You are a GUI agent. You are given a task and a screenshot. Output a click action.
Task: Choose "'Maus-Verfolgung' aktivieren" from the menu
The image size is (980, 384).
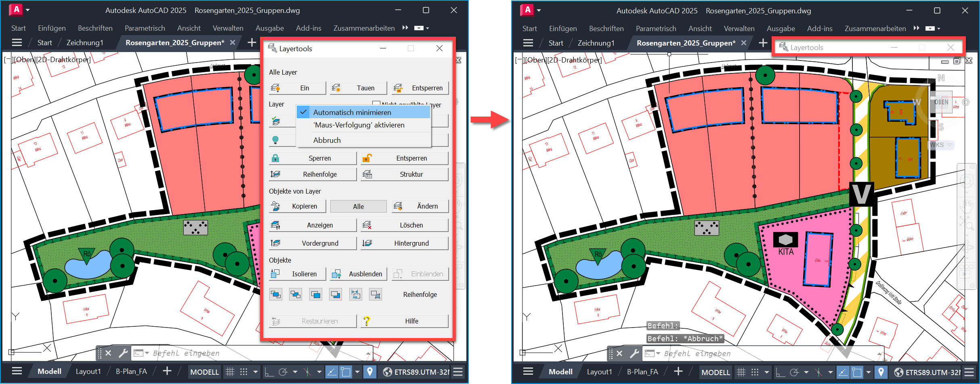[x=359, y=125]
